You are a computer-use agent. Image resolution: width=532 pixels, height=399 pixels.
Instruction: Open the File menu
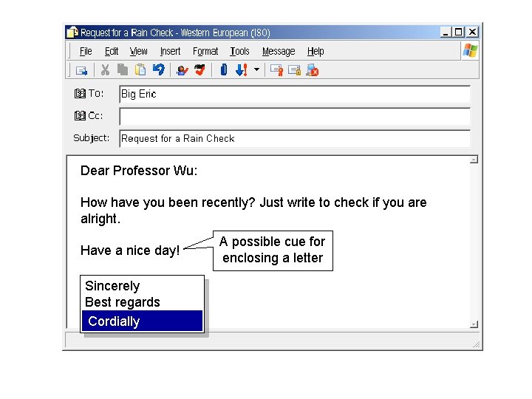coord(86,51)
